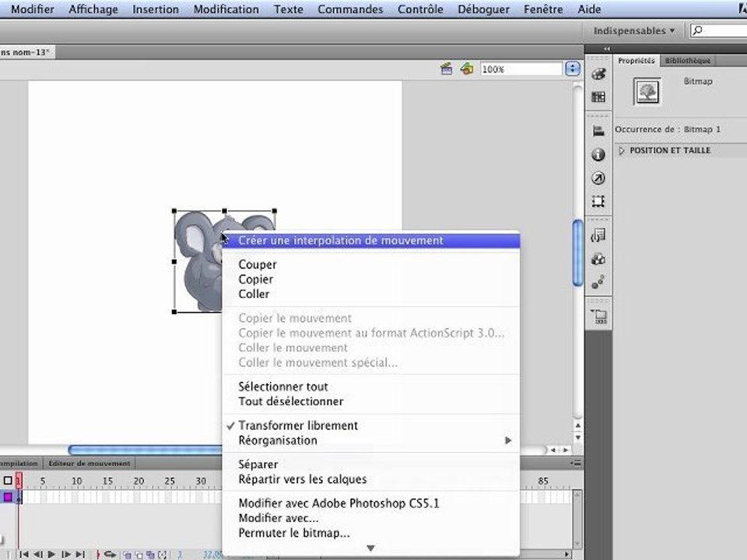
Task: Enable Onion Skin Outlines icon
Action: pos(139,555)
